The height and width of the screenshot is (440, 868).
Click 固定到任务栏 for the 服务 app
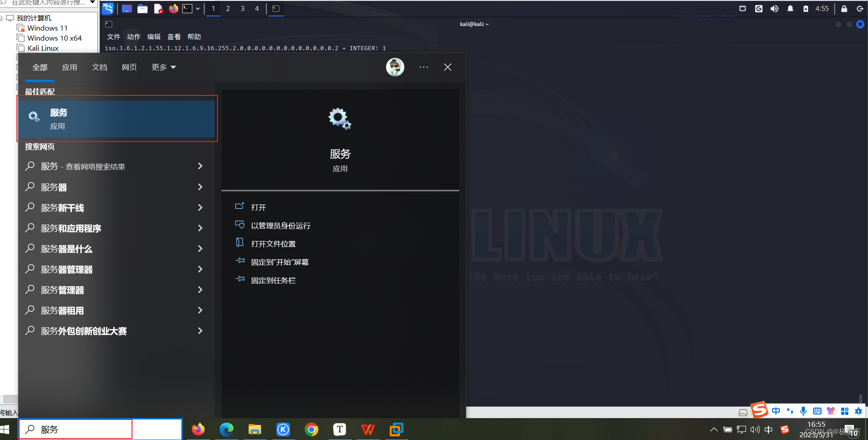pyautogui.click(x=273, y=280)
